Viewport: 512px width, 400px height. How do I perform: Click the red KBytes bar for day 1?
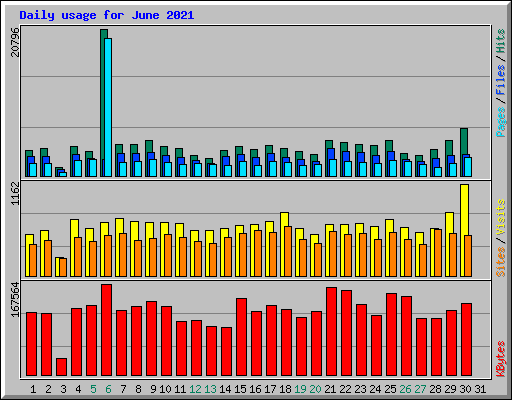(31, 344)
